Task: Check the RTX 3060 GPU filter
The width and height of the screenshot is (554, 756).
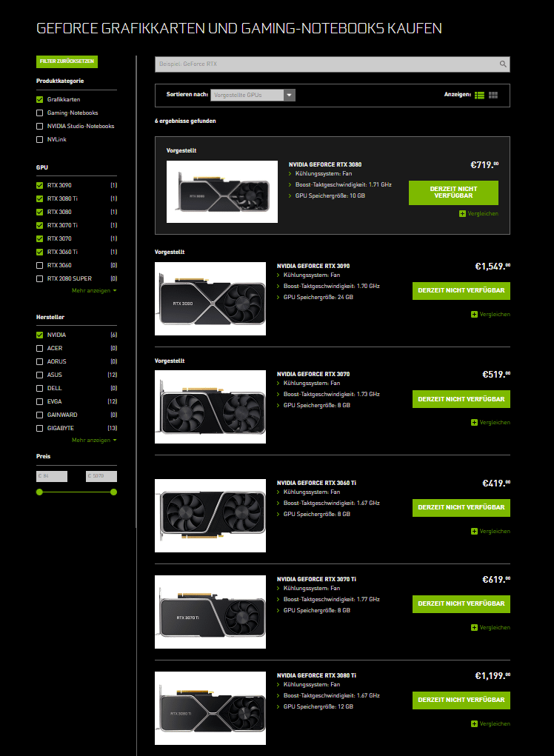Action: pyautogui.click(x=39, y=265)
